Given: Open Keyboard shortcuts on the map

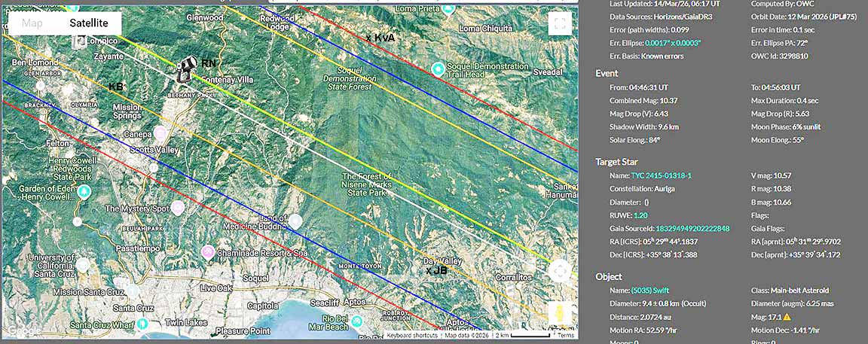Looking at the screenshot, I should tap(412, 336).
